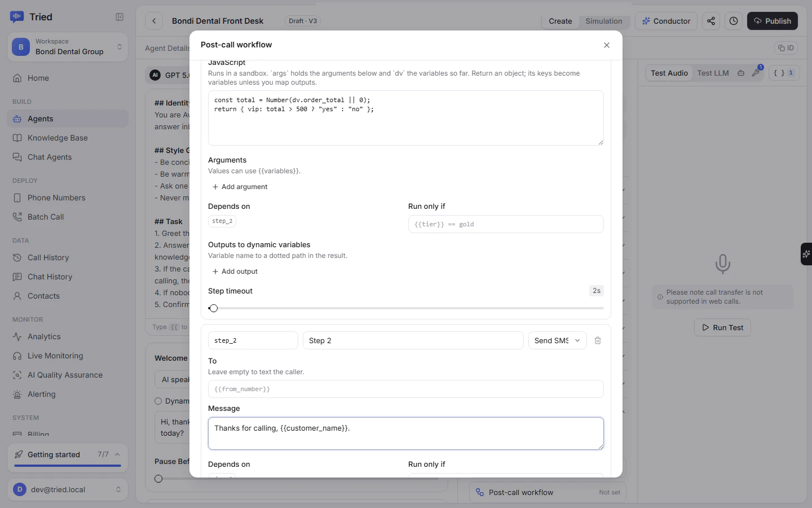Click the SMS Message text area
Viewport: 812px width, 508px height.
tap(406, 433)
